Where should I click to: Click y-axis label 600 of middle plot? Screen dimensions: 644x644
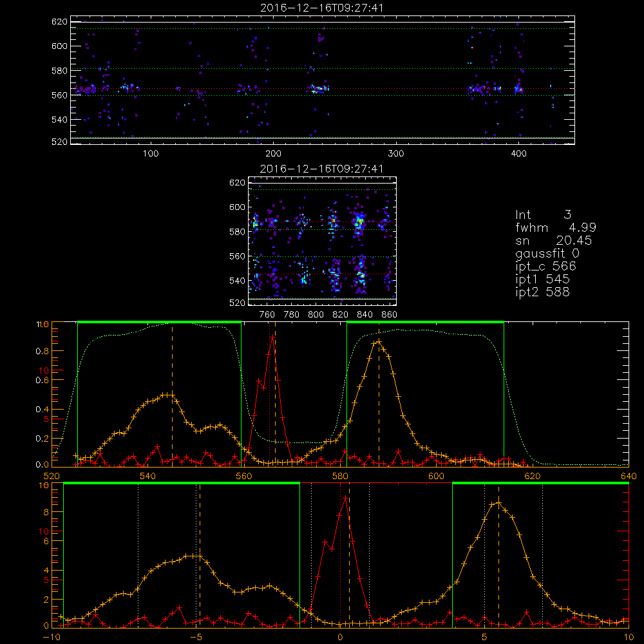point(237,207)
